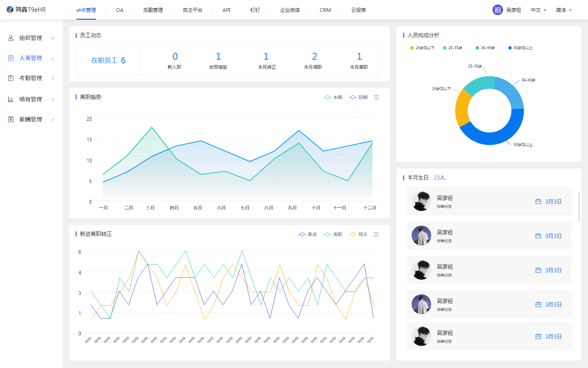This screenshot has width=588, height=368.
Task: Switch to the OA tab
Action: pyautogui.click(x=119, y=10)
